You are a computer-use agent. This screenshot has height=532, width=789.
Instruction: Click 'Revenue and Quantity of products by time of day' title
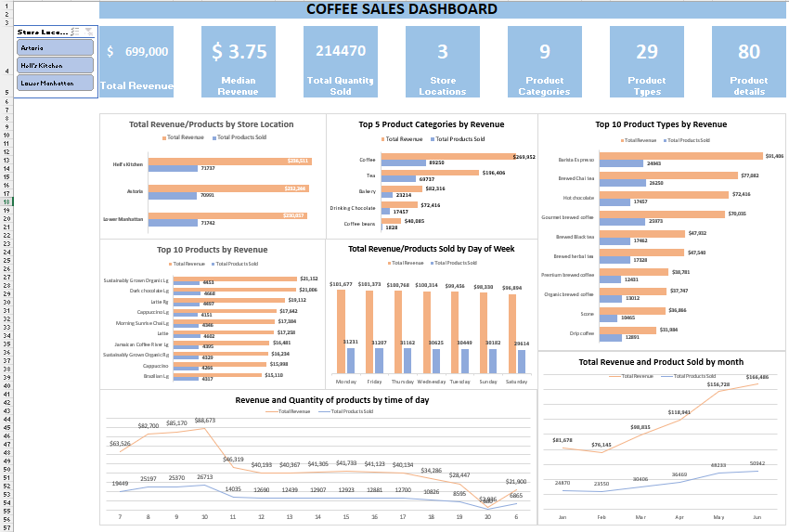point(332,400)
